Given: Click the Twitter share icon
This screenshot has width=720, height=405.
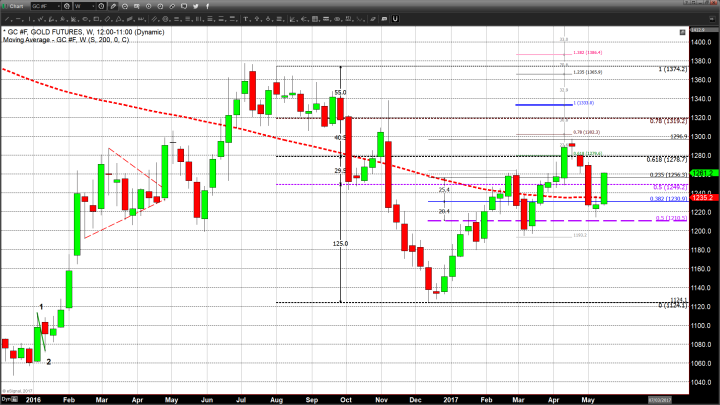Looking at the screenshot, I should [195, 6].
